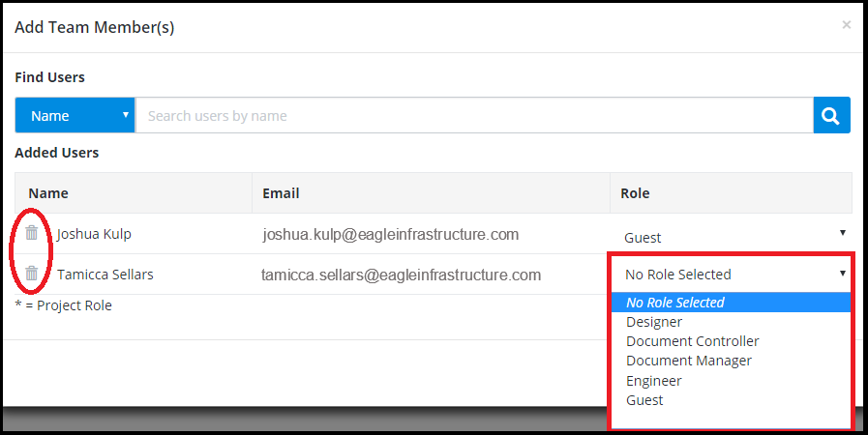Collapse the No Role Selected dropdown for Tamicca
The width and height of the screenshot is (868, 435).
point(732,275)
